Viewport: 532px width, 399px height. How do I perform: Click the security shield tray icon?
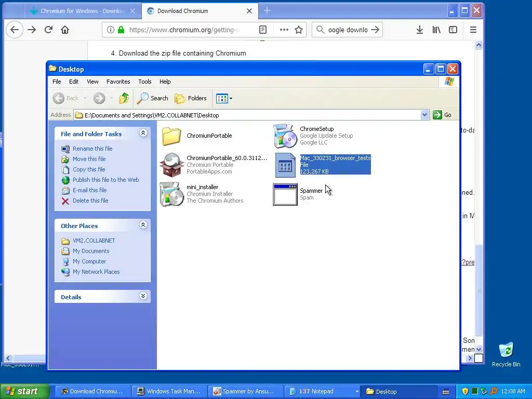pos(465,391)
